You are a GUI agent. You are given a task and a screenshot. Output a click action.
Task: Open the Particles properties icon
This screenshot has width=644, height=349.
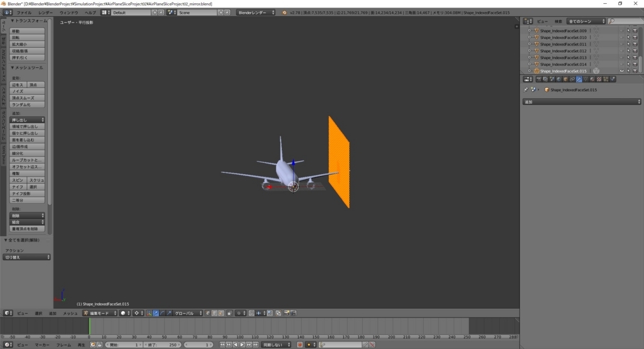[x=606, y=79]
